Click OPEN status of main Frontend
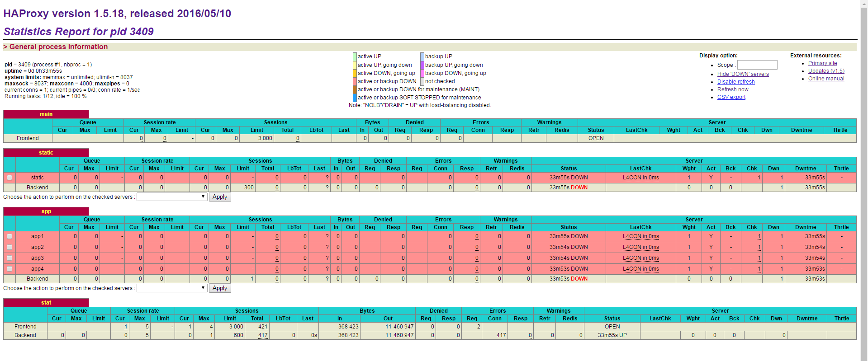The image size is (868, 361). click(x=596, y=138)
